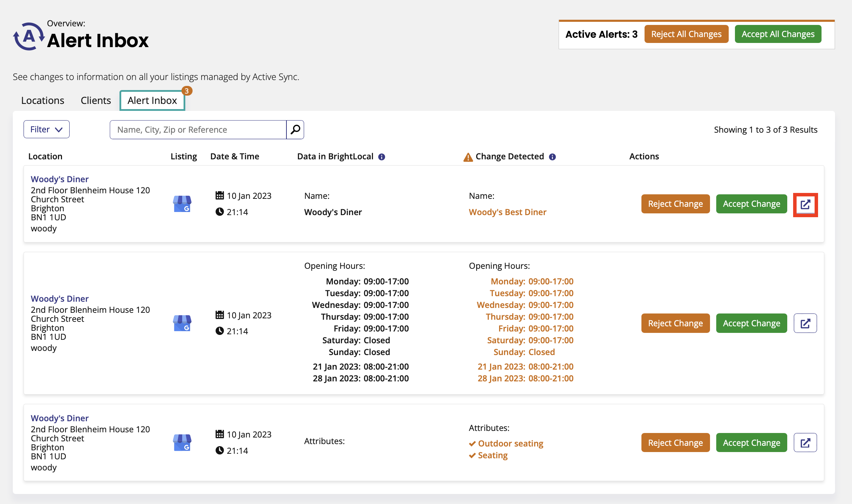The width and height of the screenshot is (852, 504).
Task: Click clock icon in the Name change row
Action: point(220,212)
